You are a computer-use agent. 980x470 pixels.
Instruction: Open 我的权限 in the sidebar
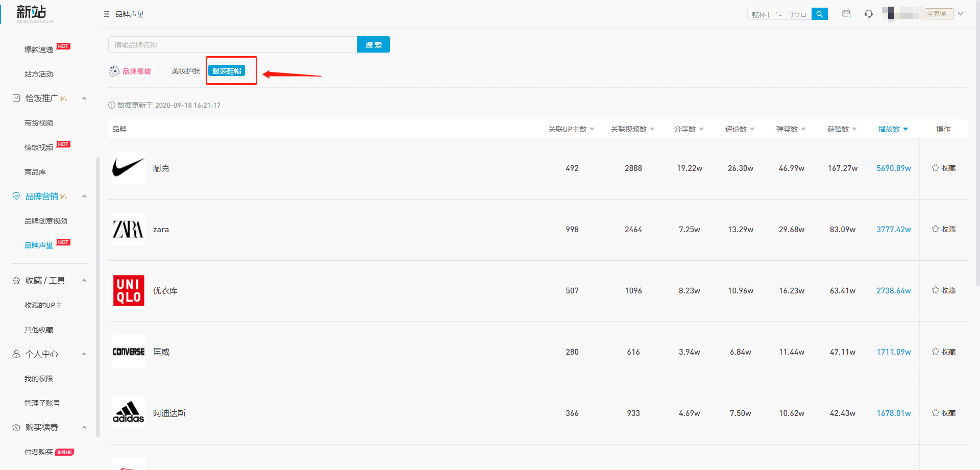point(39,379)
